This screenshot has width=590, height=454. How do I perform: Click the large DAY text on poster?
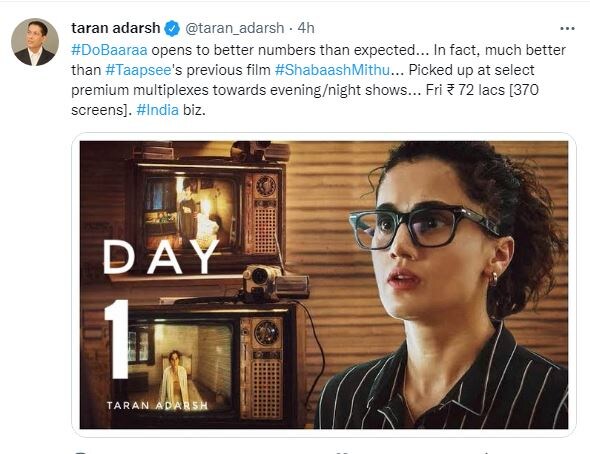pos(161,257)
